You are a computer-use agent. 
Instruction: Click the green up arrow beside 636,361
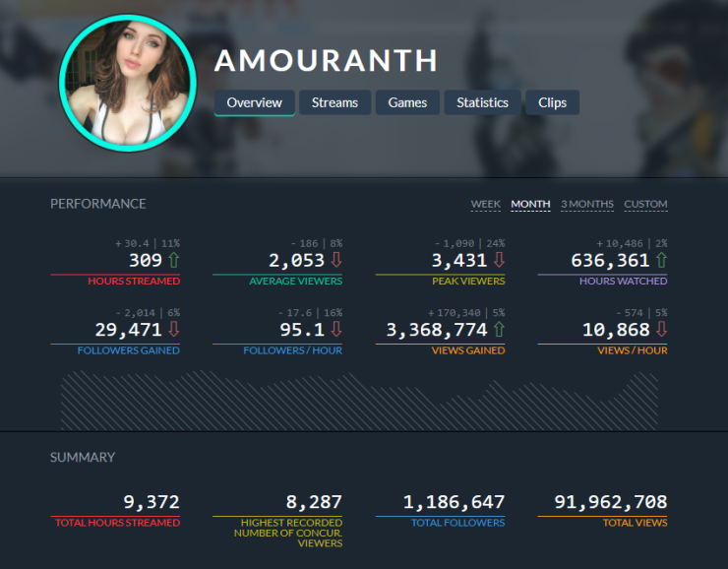pyautogui.click(x=661, y=260)
